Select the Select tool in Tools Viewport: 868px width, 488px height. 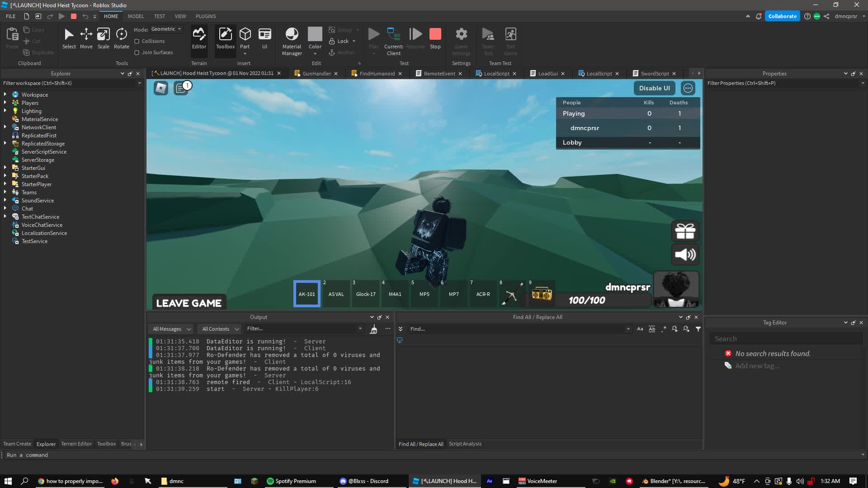coord(69,38)
